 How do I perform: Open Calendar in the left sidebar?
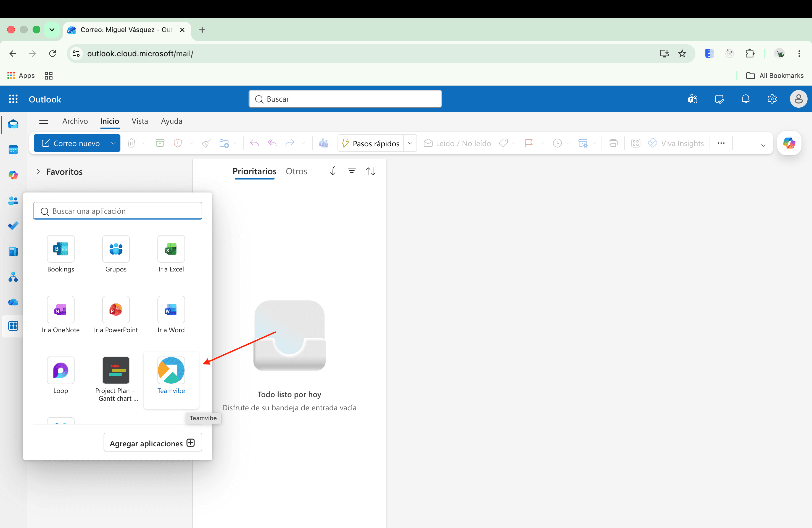[x=13, y=150]
